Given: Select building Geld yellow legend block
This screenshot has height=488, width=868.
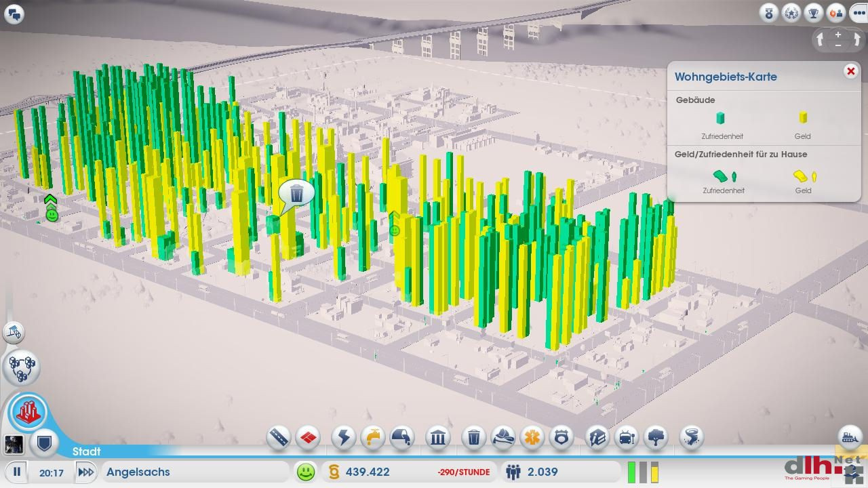Looking at the screenshot, I should coord(803,118).
